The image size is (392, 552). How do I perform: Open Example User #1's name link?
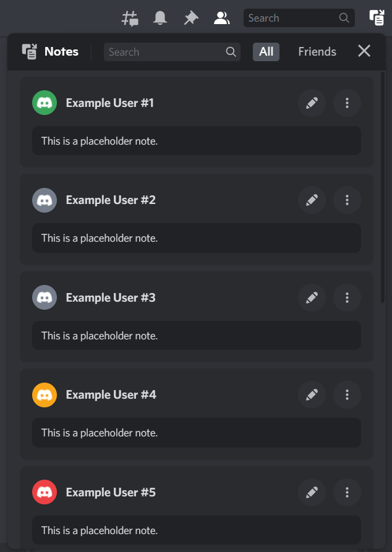(x=110, y=103)
